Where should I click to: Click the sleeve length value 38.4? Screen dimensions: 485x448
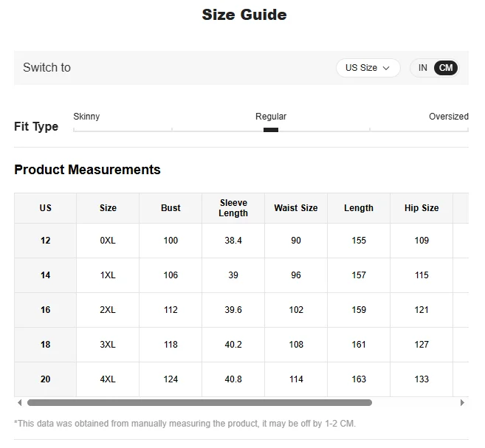tap(233, 241)
